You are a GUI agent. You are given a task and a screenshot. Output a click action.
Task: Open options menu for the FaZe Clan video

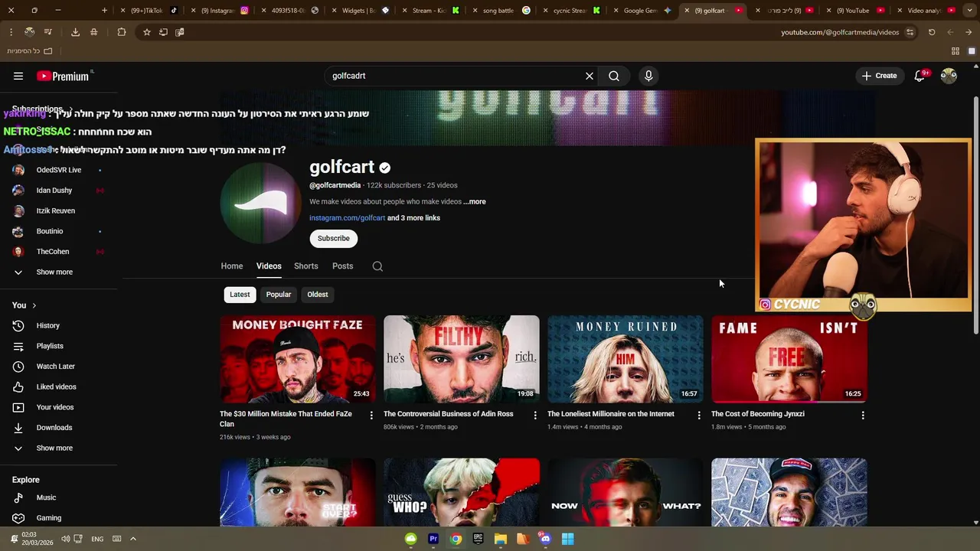[371, 415]
